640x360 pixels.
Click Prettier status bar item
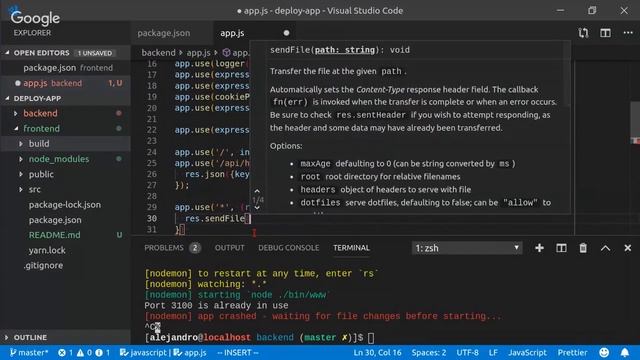(x=573, y=352)
